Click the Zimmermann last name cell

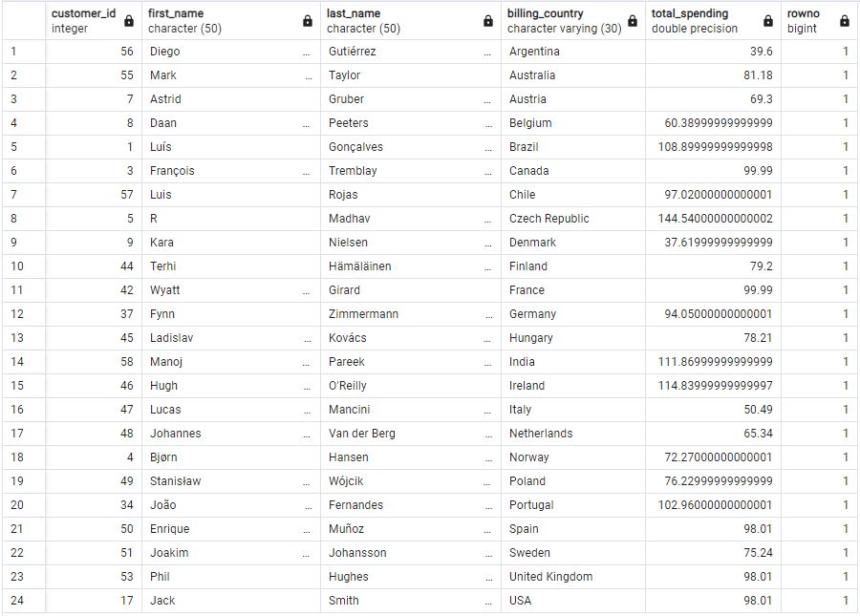[411, 314]
